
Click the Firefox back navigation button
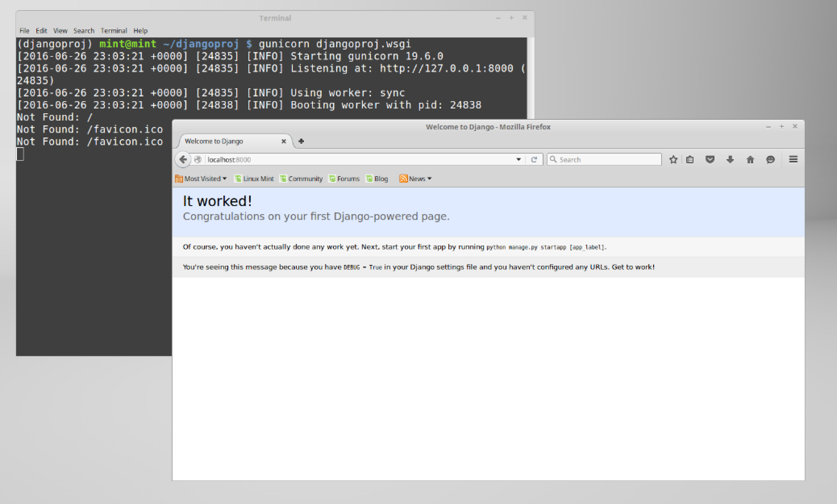pos(183,160)
